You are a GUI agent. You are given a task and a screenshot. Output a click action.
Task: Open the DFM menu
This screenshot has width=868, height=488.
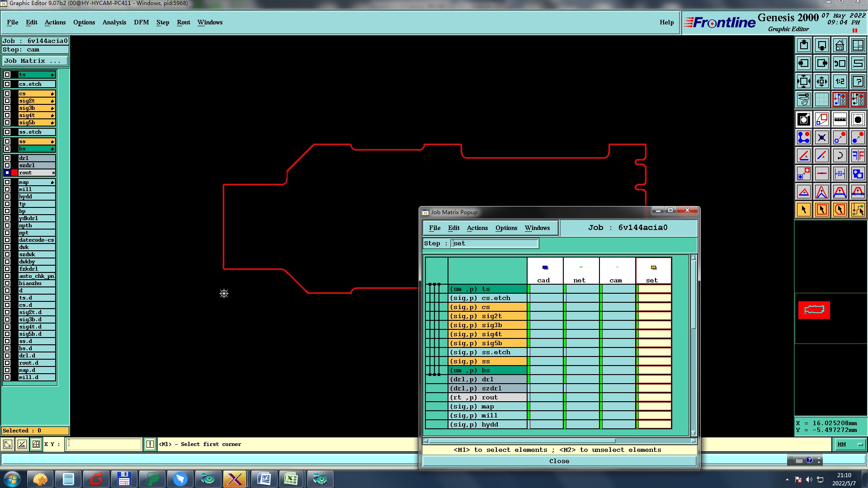(x=141, y=22)
